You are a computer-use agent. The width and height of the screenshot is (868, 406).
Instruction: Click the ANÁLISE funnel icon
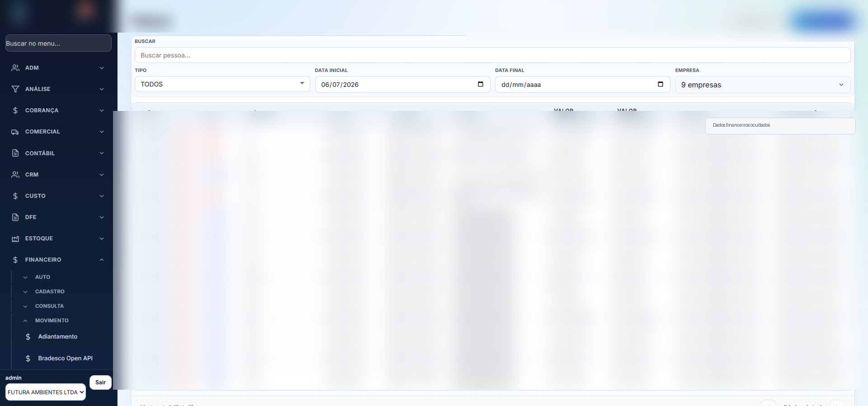[x=15, y=89]
